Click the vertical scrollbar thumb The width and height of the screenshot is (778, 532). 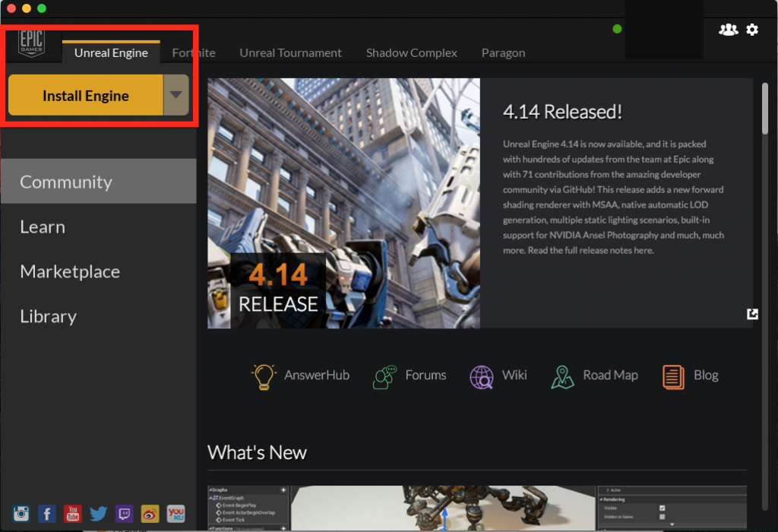(x=764, y=108)
